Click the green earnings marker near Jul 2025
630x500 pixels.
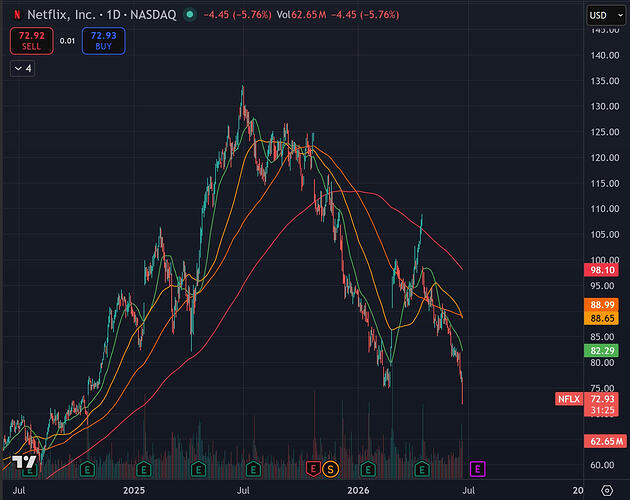[253, 469]
